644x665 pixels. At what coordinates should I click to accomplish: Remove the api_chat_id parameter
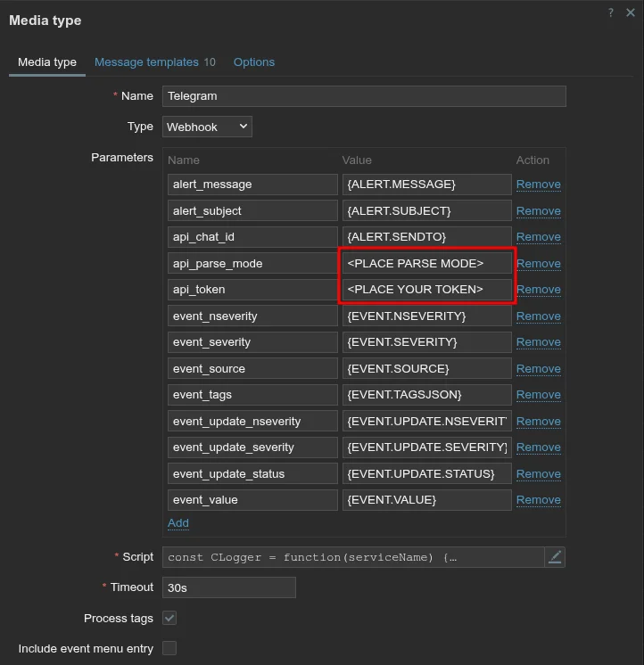point(539,236)
